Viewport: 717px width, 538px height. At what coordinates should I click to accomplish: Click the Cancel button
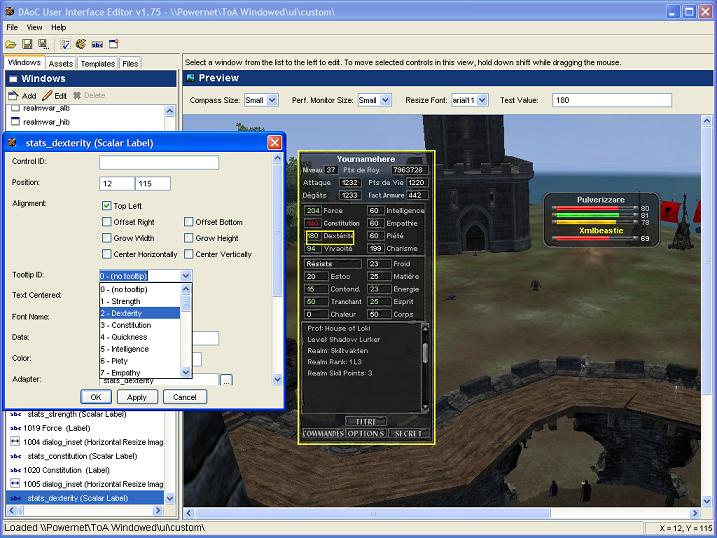[x=185, y=397]
